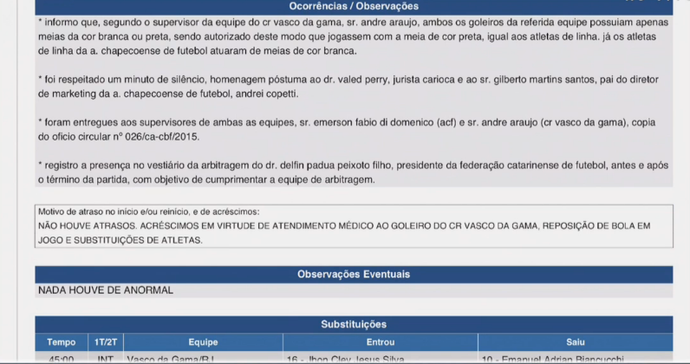Click the Equipe column header
The width and height of the screenshot is (690, 364).
203,342
